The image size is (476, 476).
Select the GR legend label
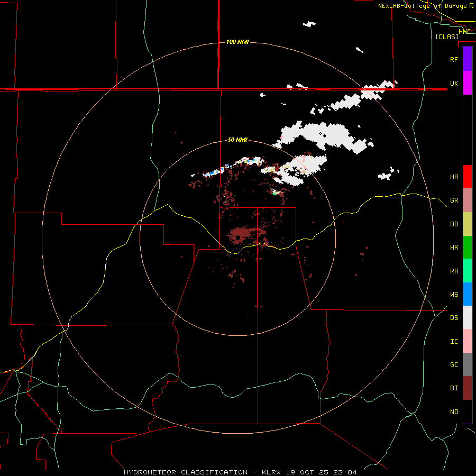tap(454, 200)
